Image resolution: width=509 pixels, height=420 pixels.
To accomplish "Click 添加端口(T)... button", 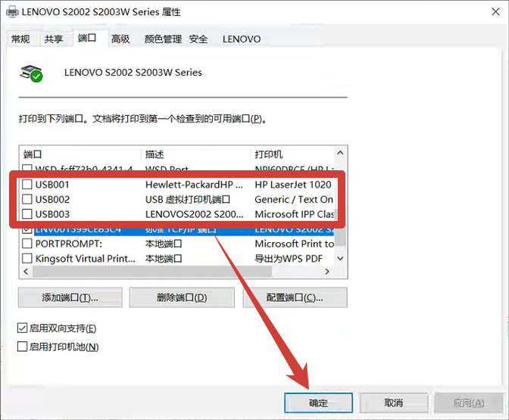I will point(70,297).
